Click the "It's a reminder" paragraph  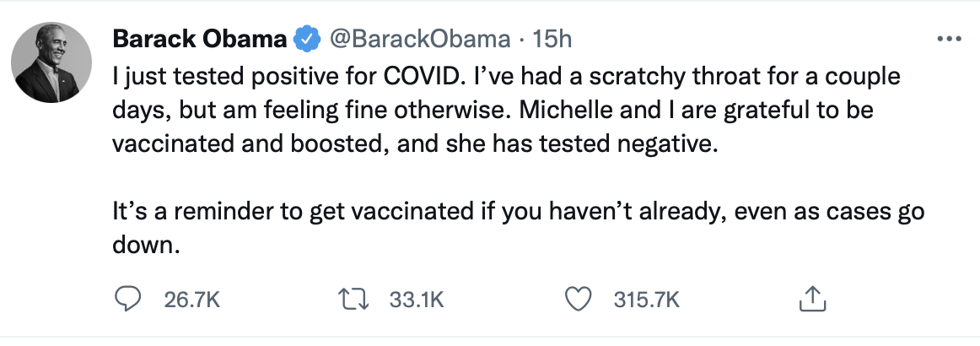coord(518,226)
